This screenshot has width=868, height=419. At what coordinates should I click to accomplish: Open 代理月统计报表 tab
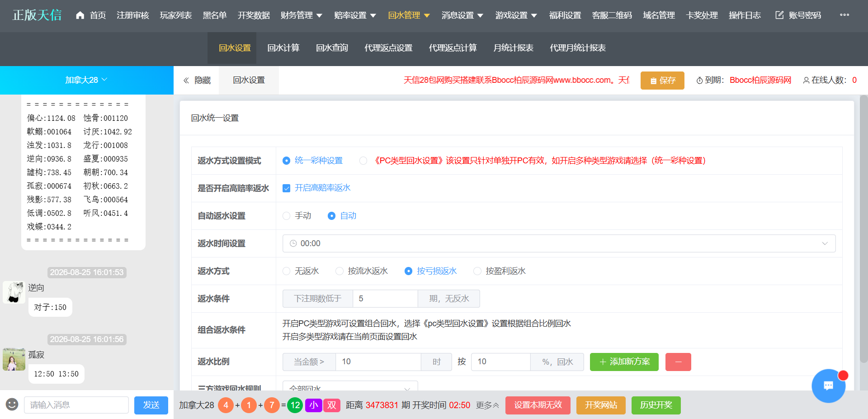578,48
